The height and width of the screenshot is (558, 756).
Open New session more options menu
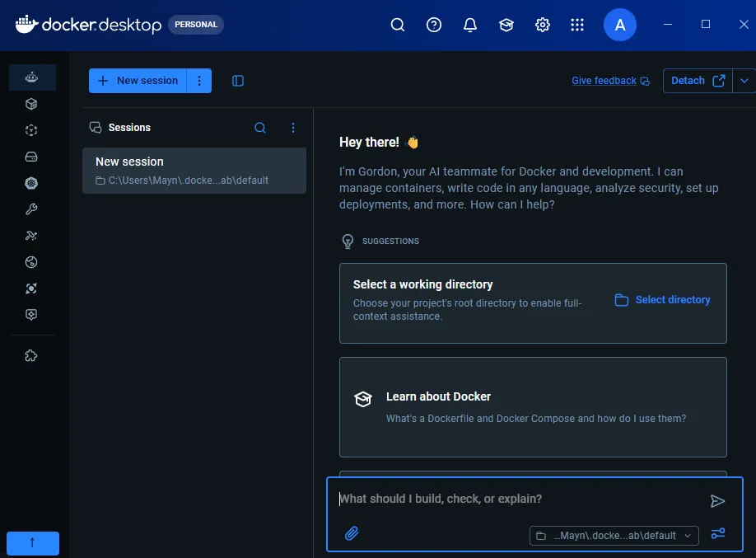[x=199, y=81]
